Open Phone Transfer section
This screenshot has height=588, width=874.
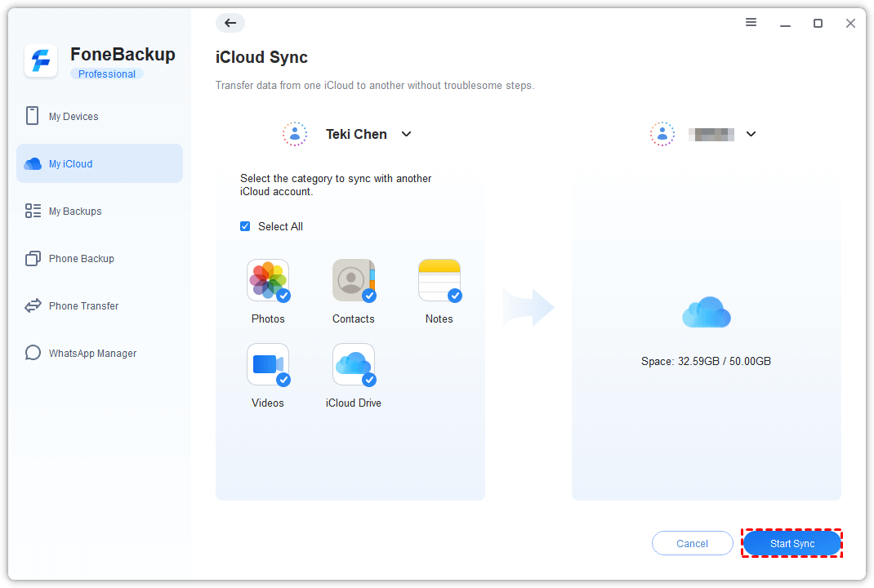click(x=100, y=305)
